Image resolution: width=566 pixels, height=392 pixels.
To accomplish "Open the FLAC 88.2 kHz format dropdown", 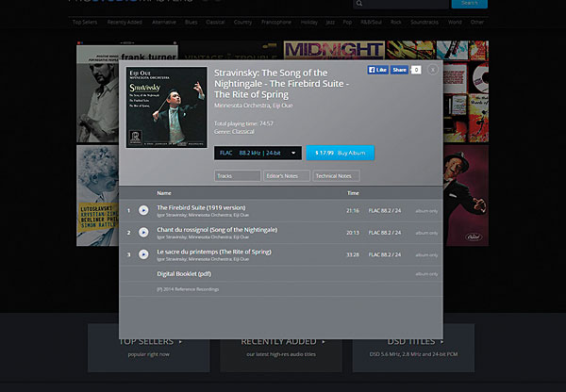I will pyautogui.click(x=258, y=153).
